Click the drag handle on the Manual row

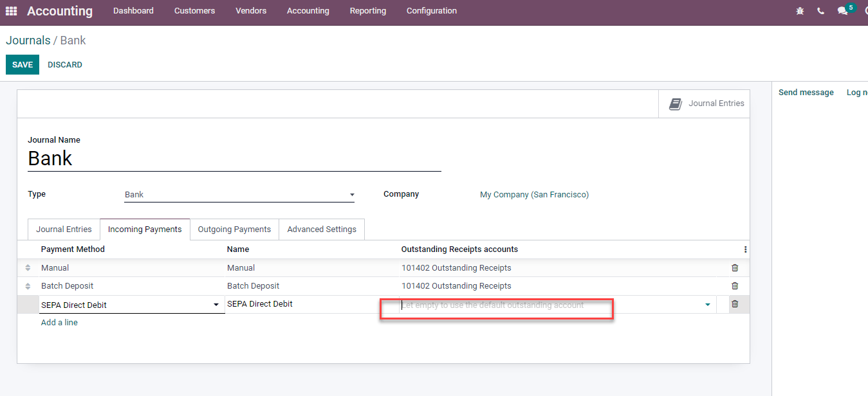[x=27, y=267]
